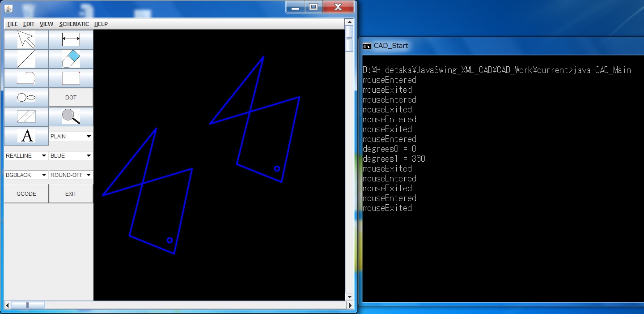Select the circle and ellipse tool
The image size is (644, 314).
[26, 97]
